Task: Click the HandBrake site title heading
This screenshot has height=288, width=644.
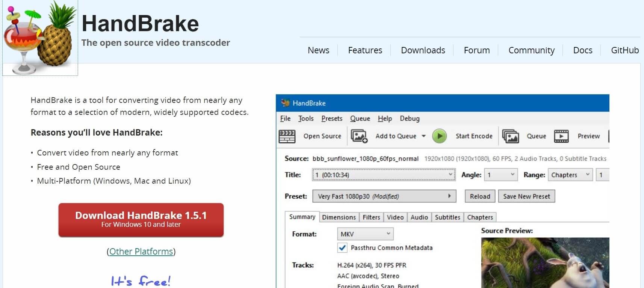Action: (x=140, y=24)
